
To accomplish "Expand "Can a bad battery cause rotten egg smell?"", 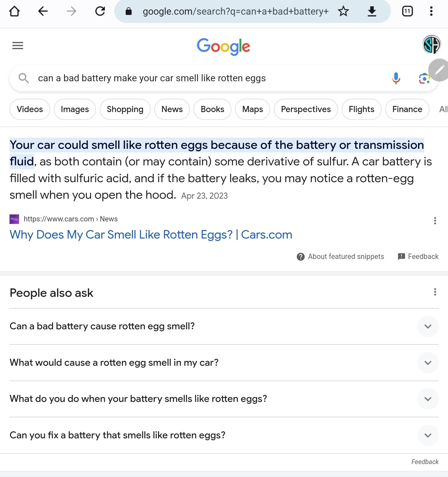I will pyautogui.click(x=428, y=326).
